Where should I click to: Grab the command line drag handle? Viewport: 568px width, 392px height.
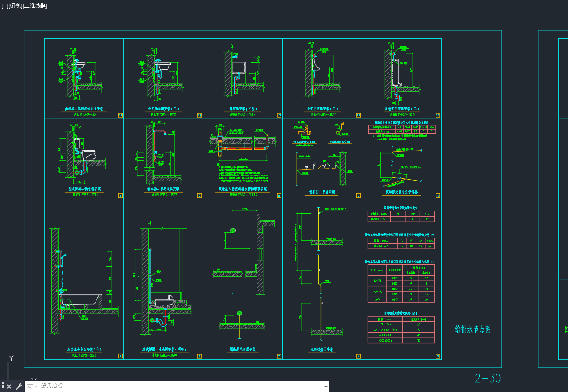[3, 386]
